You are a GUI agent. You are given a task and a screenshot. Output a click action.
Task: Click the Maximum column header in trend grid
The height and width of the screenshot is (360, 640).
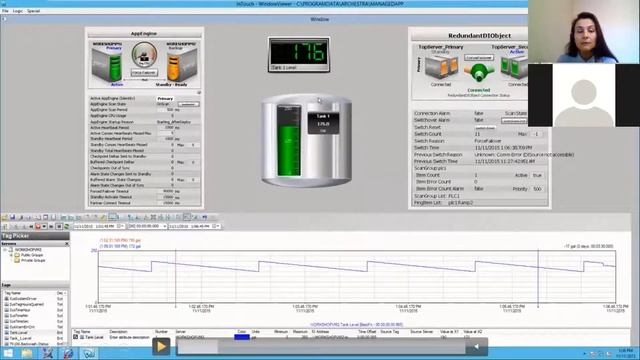[300, 332]
